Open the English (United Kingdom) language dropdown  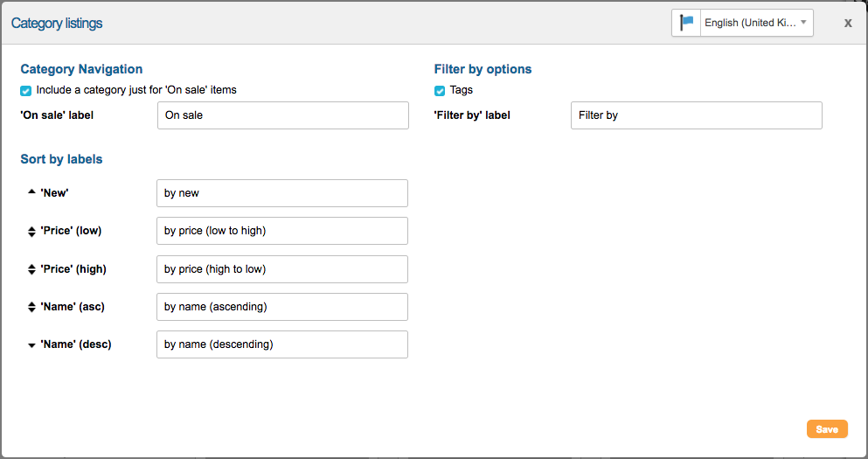(750, 23)
